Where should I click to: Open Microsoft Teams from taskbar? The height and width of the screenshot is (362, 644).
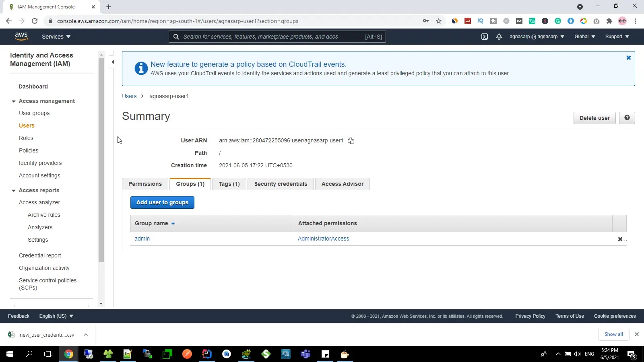[x=305, y=354]
